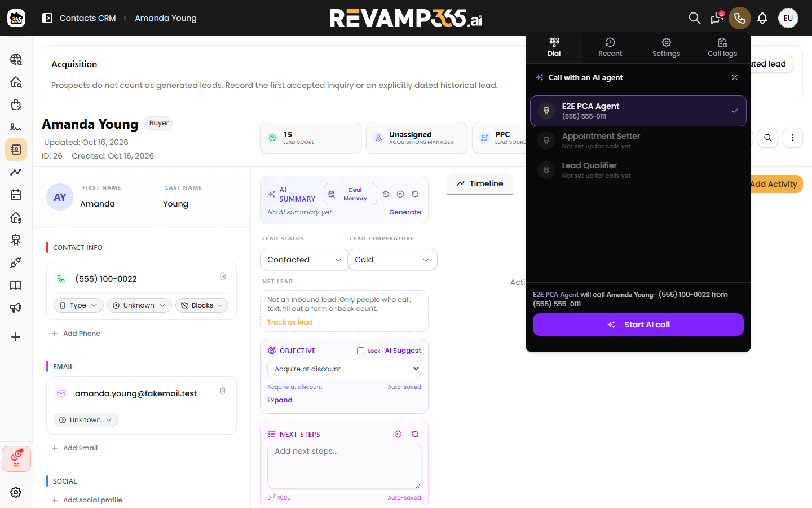This screenshot has width=812, height=508.
Task: Click the Track as lead link
Action: [290, 322]
